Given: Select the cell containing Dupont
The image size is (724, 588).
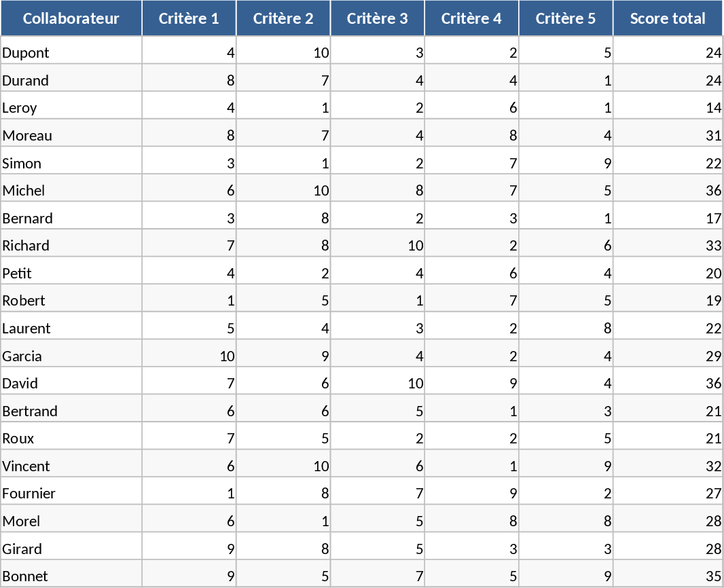Looking at the screenshot, I should tap(71, 52).
